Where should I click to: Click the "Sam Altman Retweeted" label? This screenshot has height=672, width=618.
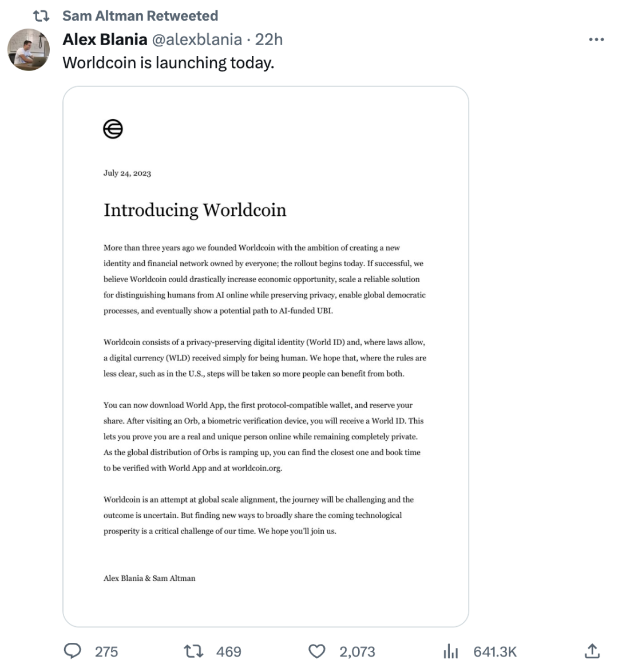(140, 15)
